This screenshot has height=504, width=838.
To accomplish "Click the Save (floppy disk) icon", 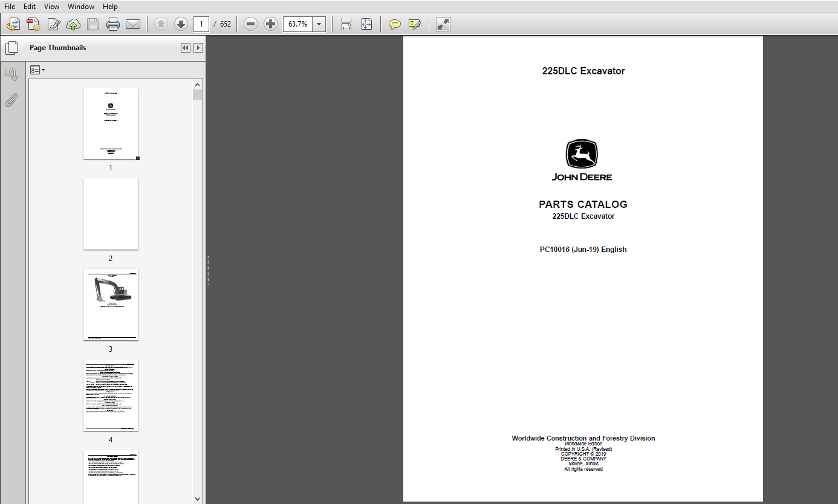I will tap(93, 24).
